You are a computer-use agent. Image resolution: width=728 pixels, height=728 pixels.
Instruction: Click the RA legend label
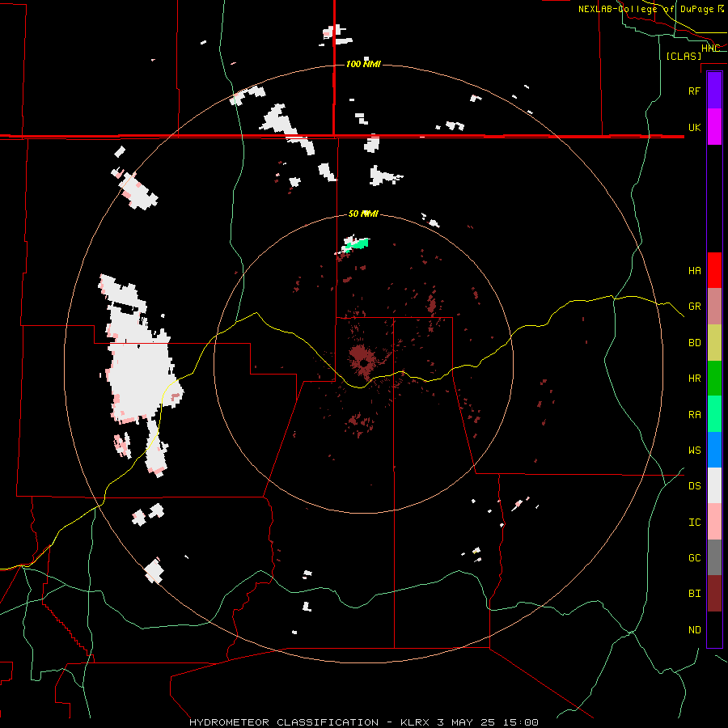pos(694,414)
